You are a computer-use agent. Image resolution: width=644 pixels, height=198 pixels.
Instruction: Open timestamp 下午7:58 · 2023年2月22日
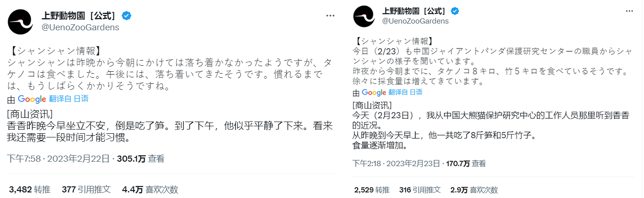point(59,158)
